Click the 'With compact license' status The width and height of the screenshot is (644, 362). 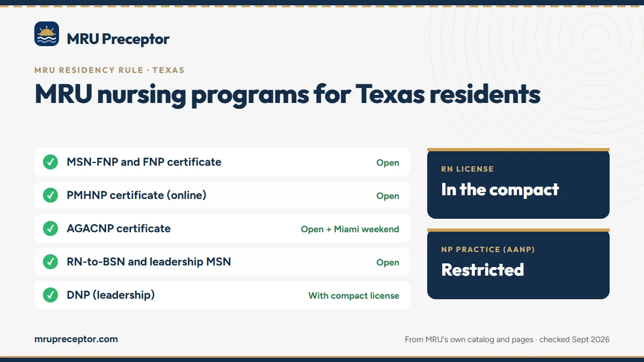[x=354, y=296]
